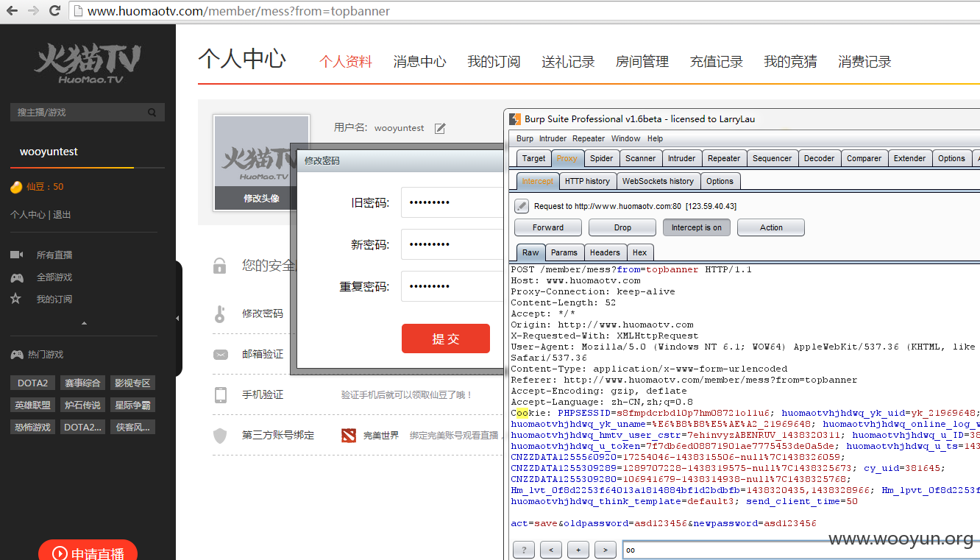Select the Hex message tab

point(640,252)
